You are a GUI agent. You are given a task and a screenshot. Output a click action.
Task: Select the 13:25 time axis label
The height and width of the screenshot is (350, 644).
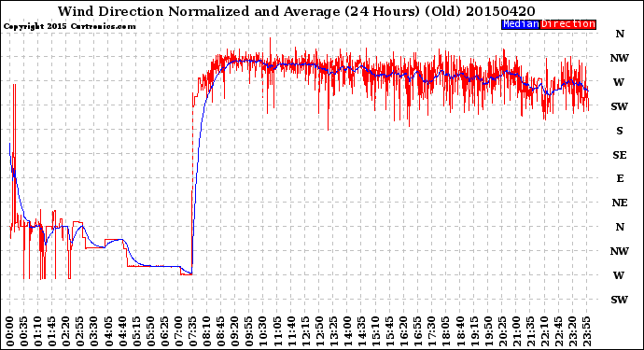pyautogui.click(x=333, y=331)
